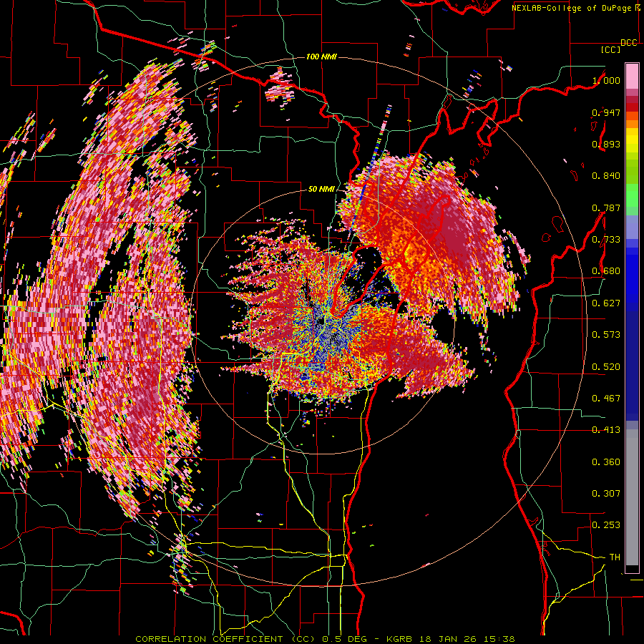
Task: Click the green segment of the color bar
Action: pyautogui.click(x=632, y=195)
